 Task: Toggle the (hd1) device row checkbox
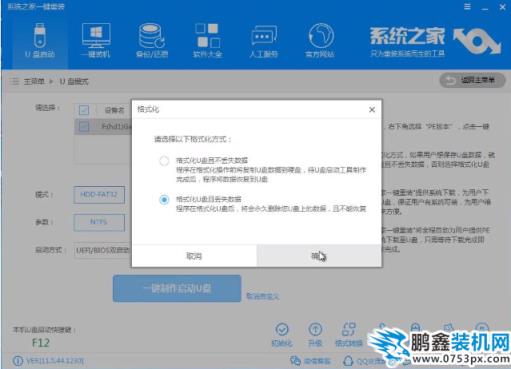pyautogui.click(x=84, y=126)
